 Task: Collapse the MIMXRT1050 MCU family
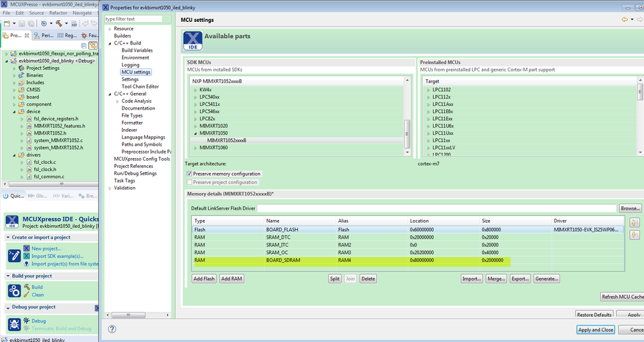click(195, 133)
